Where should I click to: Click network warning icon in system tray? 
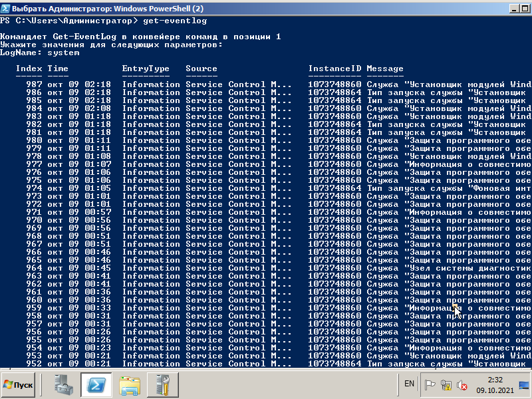[446, 385]
